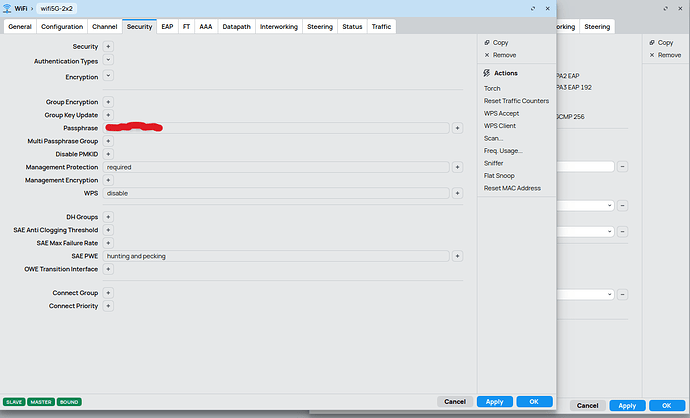Expand the Disable PMKID option

[x=108, y=154]
